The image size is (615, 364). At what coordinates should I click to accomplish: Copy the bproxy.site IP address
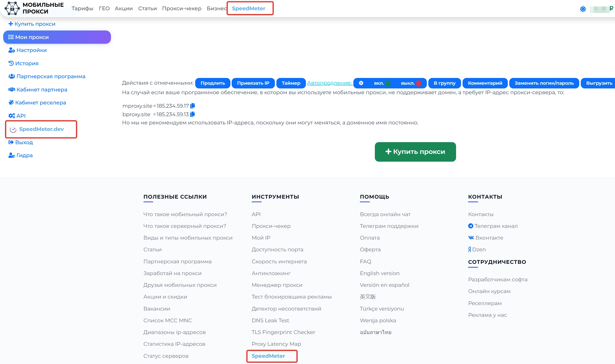click(192, 114)
